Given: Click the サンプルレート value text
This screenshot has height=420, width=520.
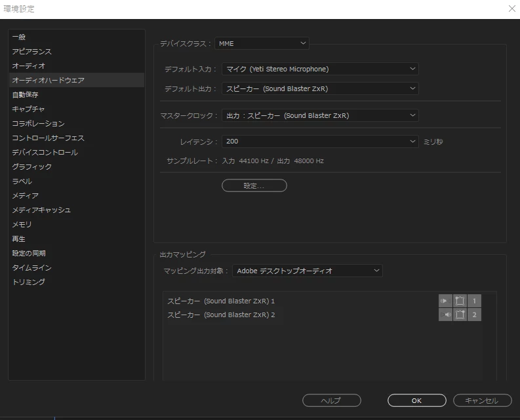Looking at the screenshot, I should 273,161.
